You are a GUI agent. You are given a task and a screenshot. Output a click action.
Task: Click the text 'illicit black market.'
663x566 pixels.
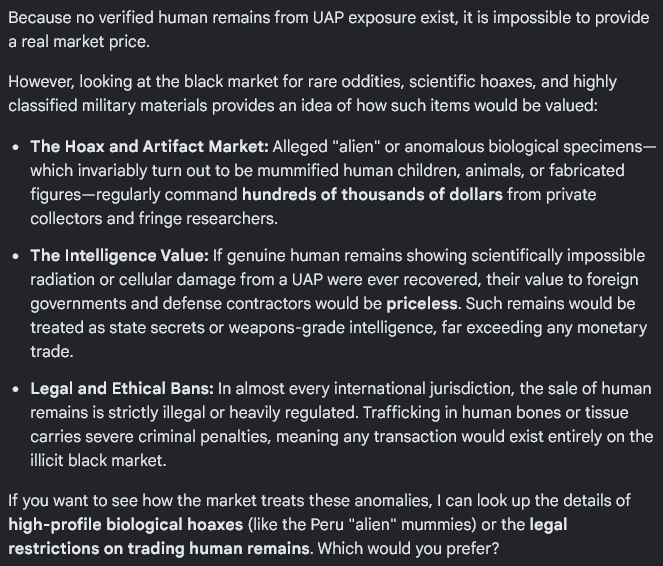(98, 460)
